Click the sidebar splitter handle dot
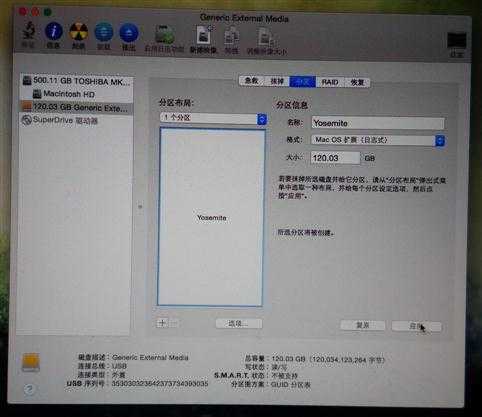 tap(140, 207)
